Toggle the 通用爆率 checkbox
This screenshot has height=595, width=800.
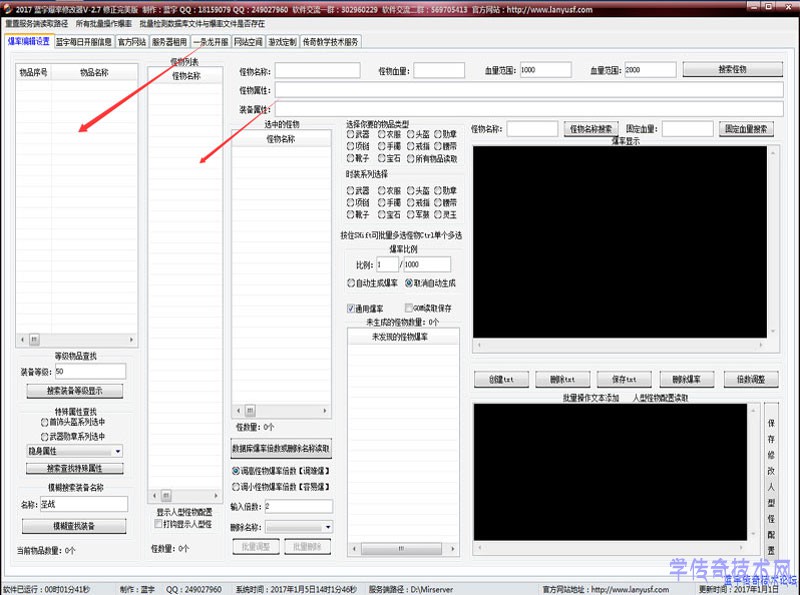[351, 308]
